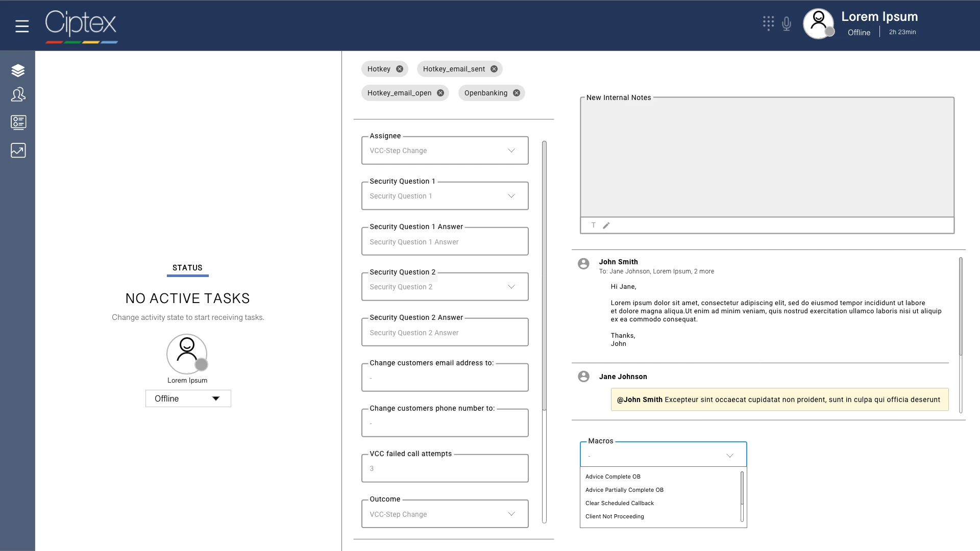Screen dimensions: 980x551
Task: Select the STATUS tab
Action: 187,268
